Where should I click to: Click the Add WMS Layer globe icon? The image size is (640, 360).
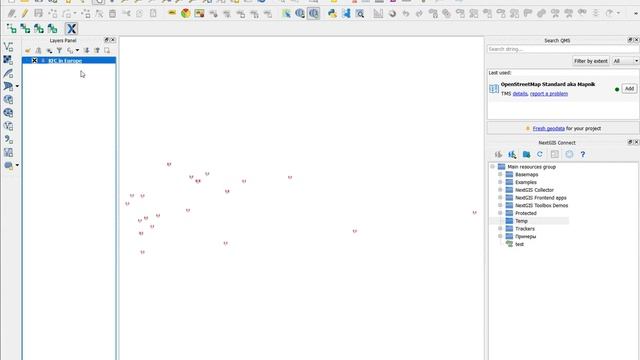click(8, 100)
